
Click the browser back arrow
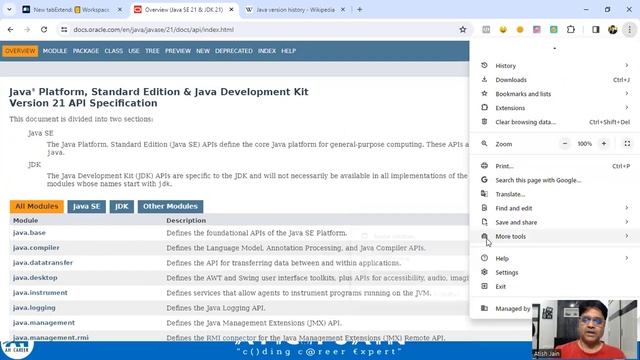11,29
